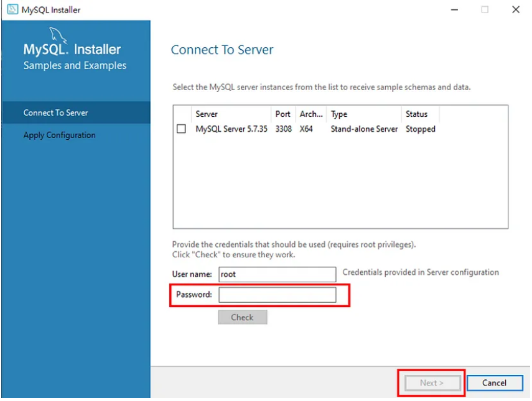Screen dimensions: 532x401
Task: Click the Connect To Server heading
Action: click(x=222, y=50)
